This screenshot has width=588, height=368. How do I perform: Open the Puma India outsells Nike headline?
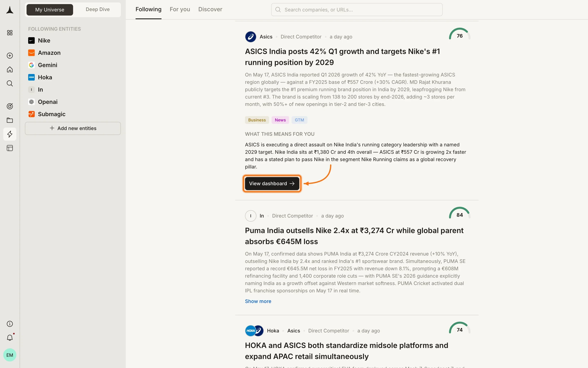click(x=354, y=236)
